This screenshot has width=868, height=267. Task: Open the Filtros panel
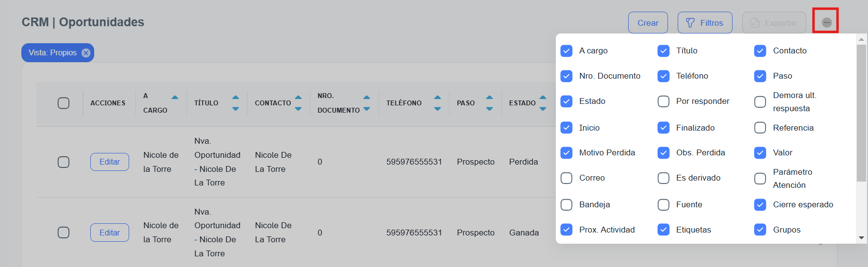click(x=704, y=23)
